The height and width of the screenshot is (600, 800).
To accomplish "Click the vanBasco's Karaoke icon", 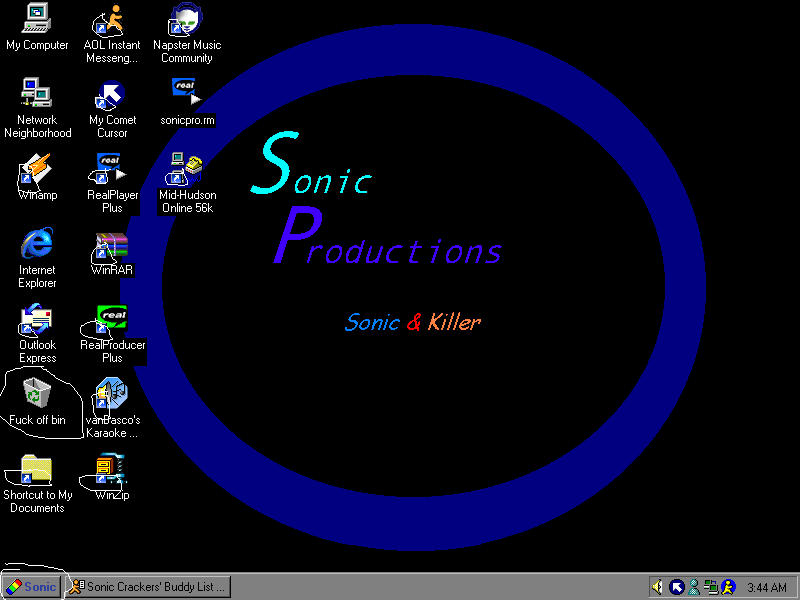I will tap(111, 395).
